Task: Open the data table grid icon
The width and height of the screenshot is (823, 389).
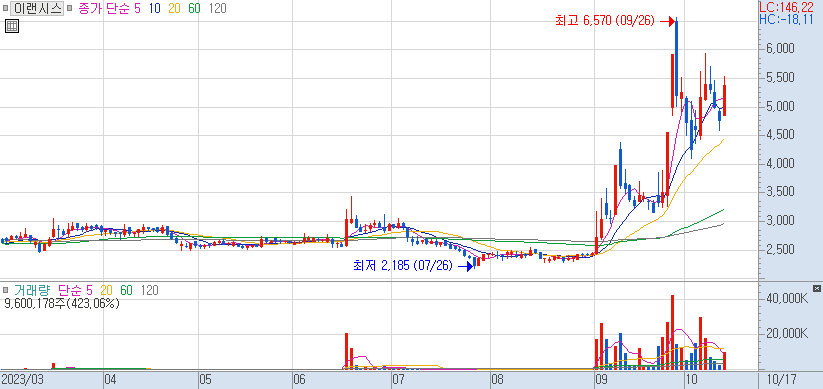Action: 12,26
